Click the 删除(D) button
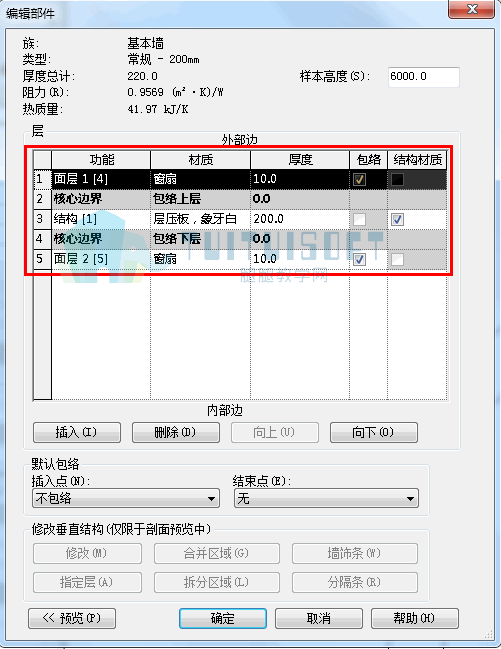501x649 pixels. (176, 433)
